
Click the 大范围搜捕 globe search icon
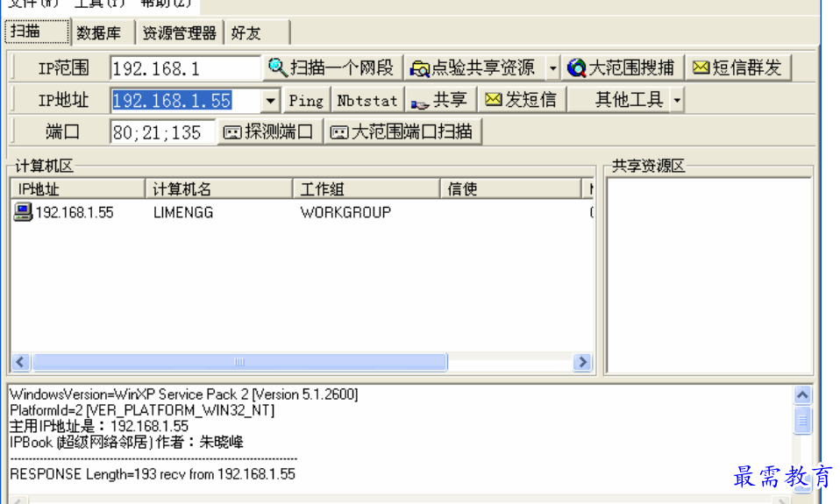pyautogui.click(x=576, y=68)
